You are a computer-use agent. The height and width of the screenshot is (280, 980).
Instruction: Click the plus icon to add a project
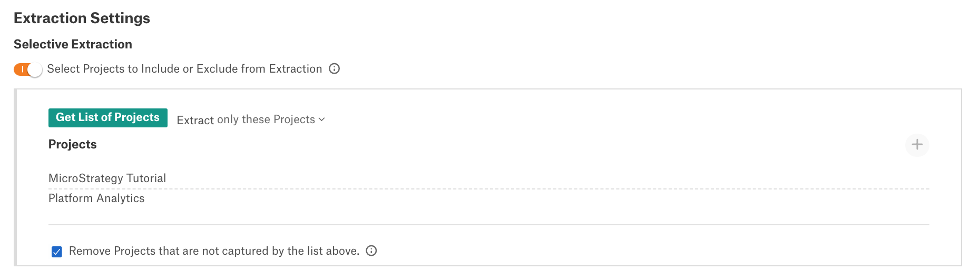[x=917, y=145]
